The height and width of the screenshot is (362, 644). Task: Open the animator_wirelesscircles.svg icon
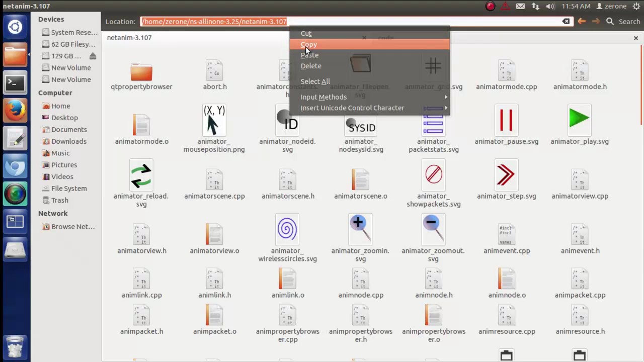coord(287,230)
